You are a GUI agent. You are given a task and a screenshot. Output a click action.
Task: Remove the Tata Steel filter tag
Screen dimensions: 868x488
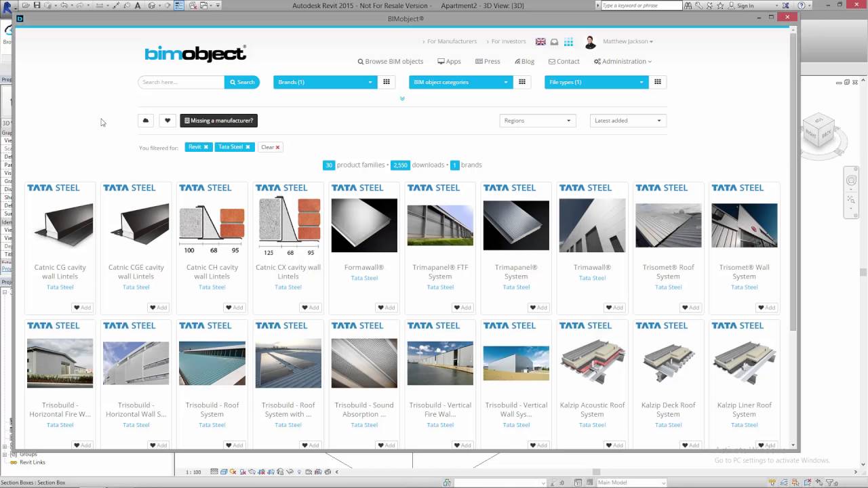tap(248, 147)
